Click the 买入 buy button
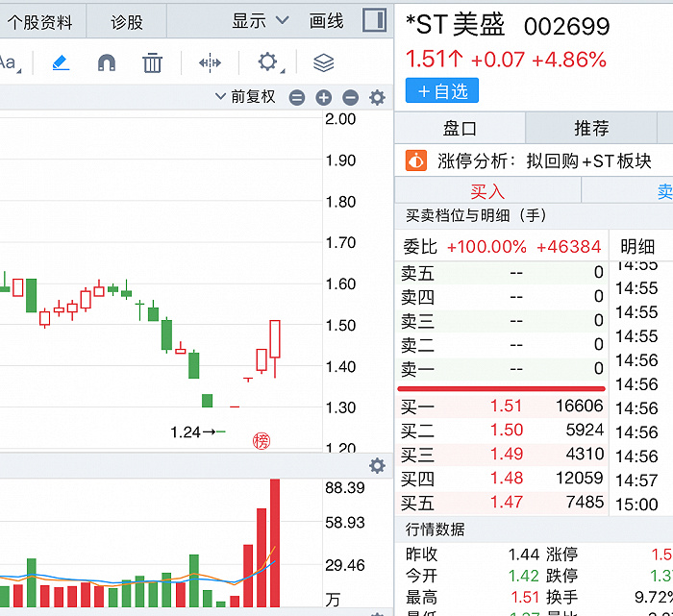This screenshot has height=616, width=673. [487, 191]
